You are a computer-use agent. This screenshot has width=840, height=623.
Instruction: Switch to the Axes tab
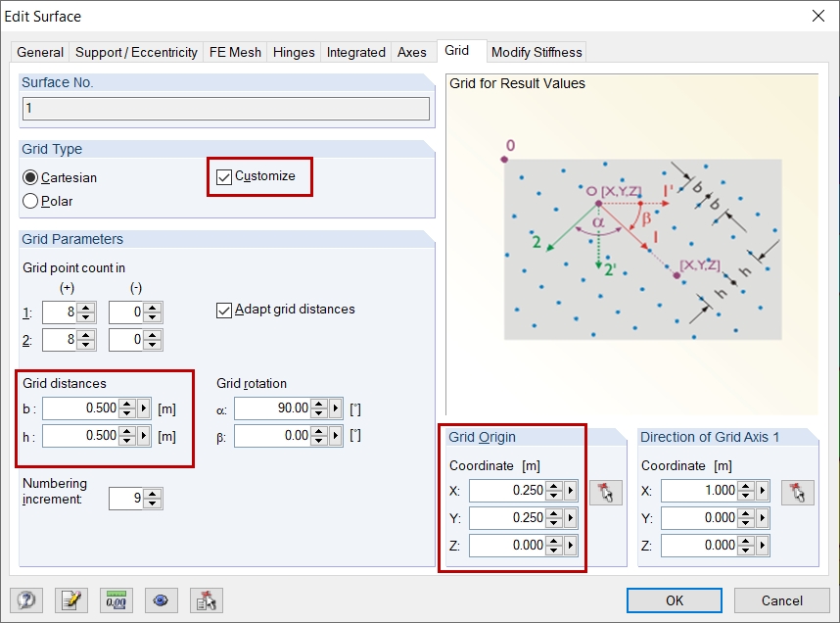[412, 52]
